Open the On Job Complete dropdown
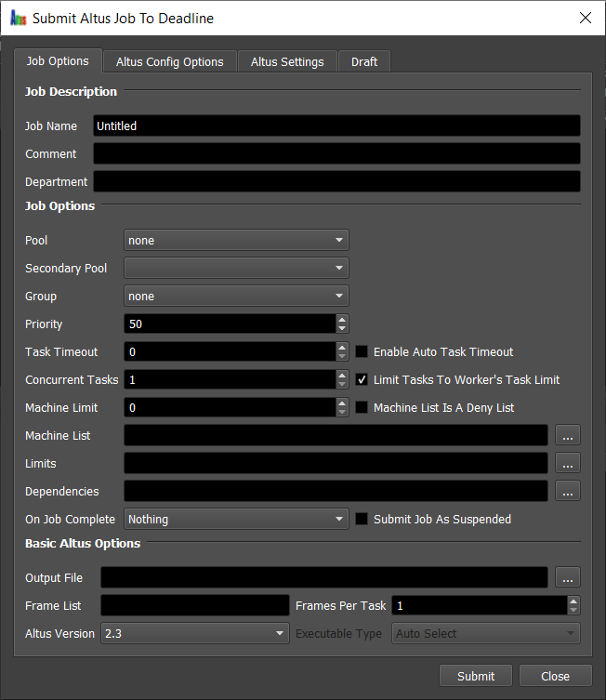 pos(236,520)
